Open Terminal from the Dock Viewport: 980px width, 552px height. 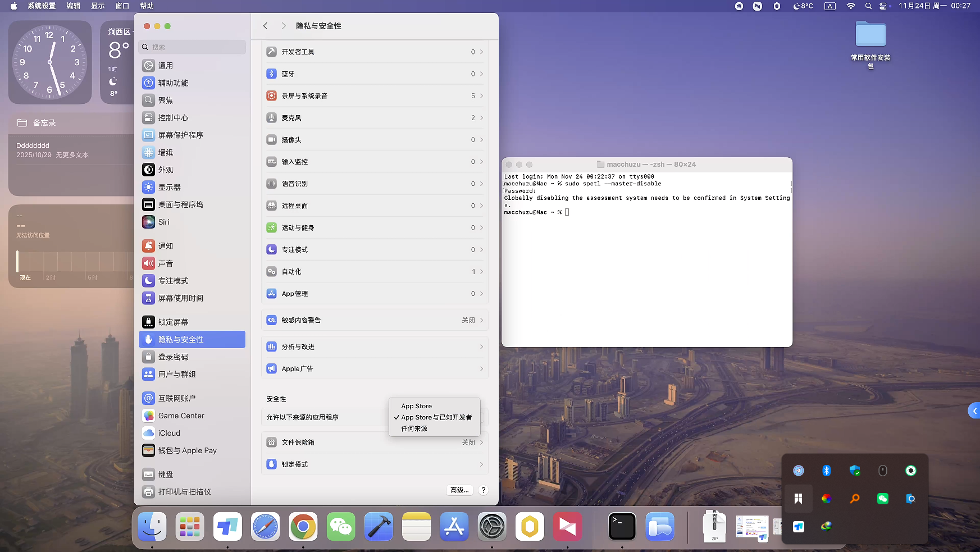click(x=622, y=527)
